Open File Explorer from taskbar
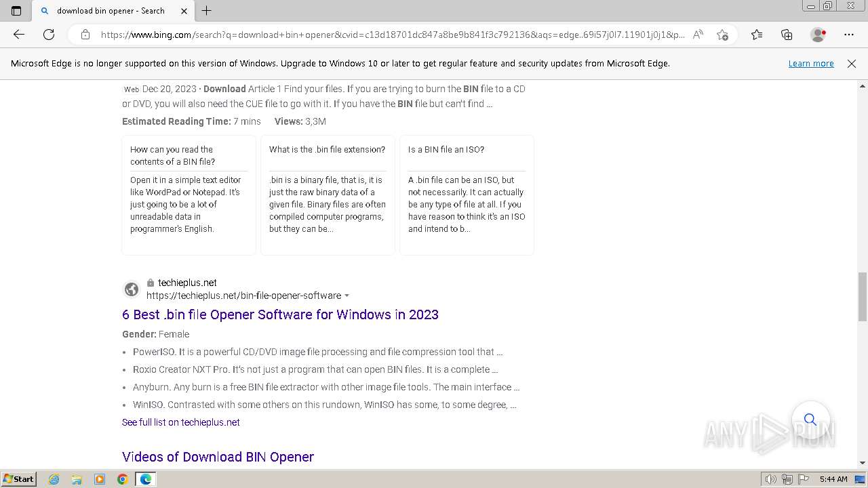This screenshot has height=488, width=868. click(77, 479)
